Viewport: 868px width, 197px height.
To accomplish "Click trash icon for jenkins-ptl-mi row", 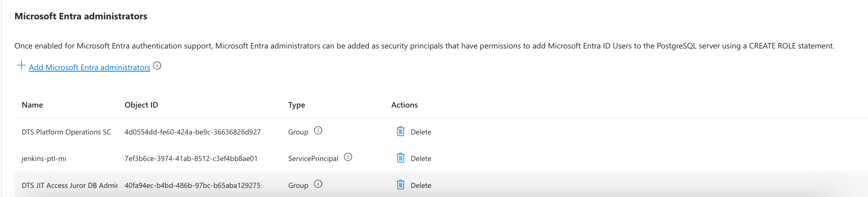I will pos(400,158).
